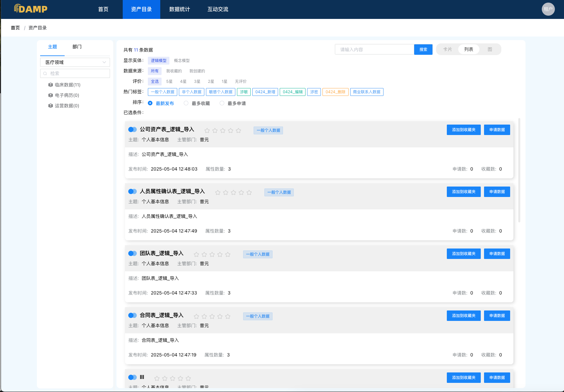Click the layers icon beside 运营数据
Screen dimensions: 564x392
51,105
